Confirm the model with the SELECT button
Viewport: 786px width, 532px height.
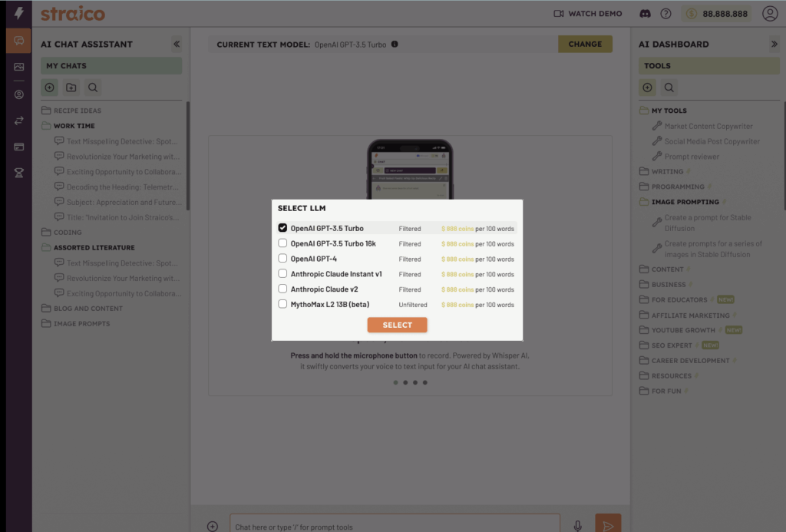397,325
